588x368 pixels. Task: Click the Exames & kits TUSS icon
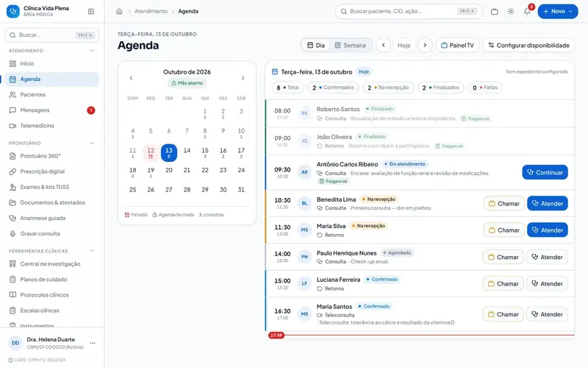(12, 187)
